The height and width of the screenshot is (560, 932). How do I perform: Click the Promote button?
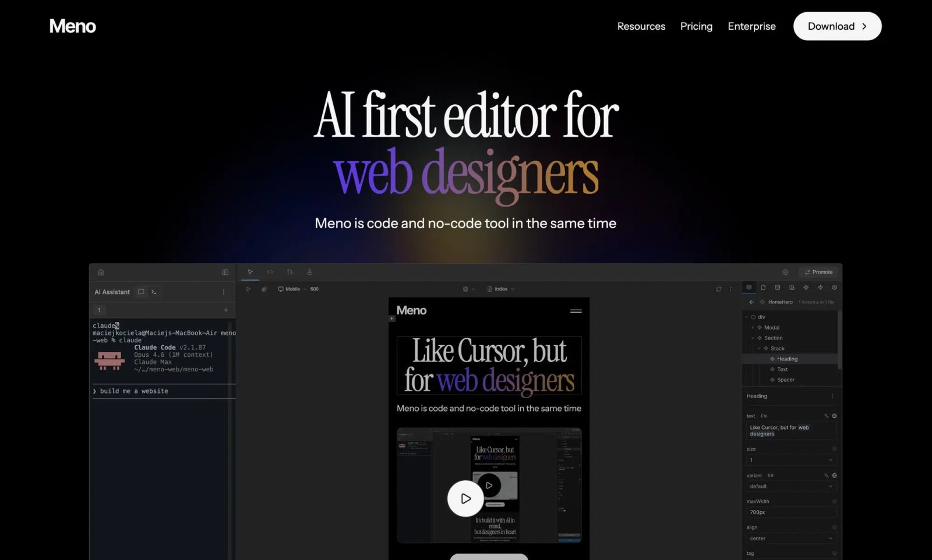click(x=818, y=272)
